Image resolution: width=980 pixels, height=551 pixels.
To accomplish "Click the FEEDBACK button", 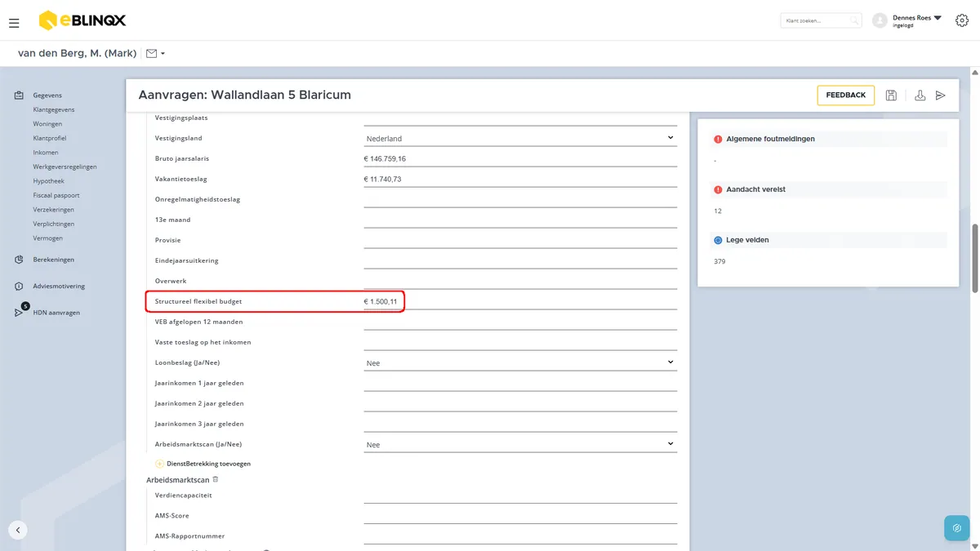I will tap(845, 96).
